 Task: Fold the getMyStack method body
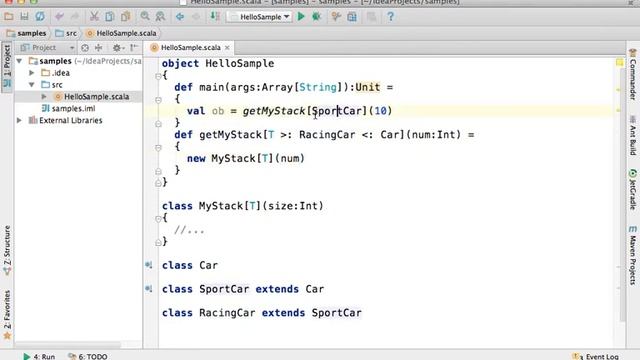(158, 147)
